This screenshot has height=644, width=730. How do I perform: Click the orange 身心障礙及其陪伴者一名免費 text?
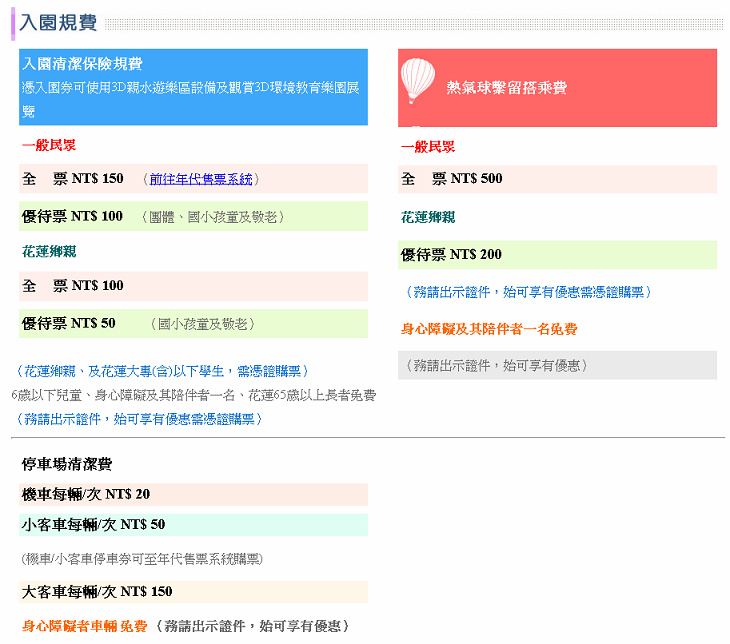tap(489, 329)
